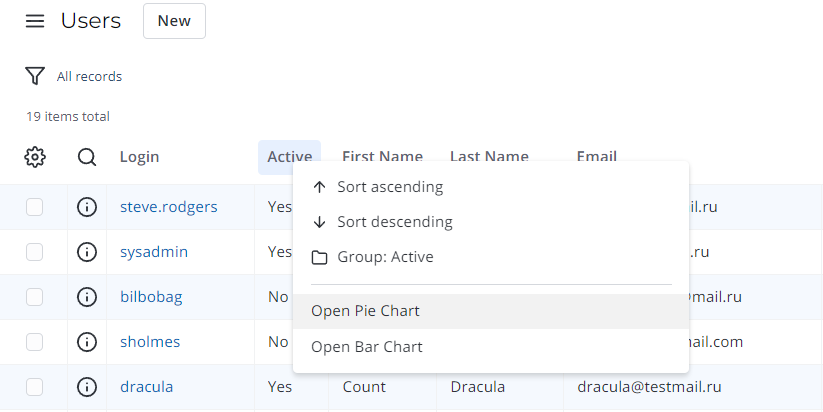823x412 pixels.
Task: Open the dracula login link
Action: pos(147,387)
